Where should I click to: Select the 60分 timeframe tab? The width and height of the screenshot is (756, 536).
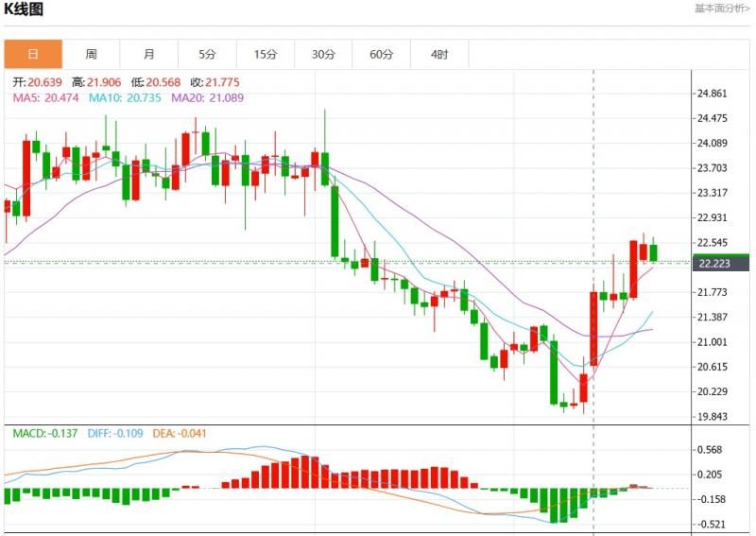(x=382, y=55)
